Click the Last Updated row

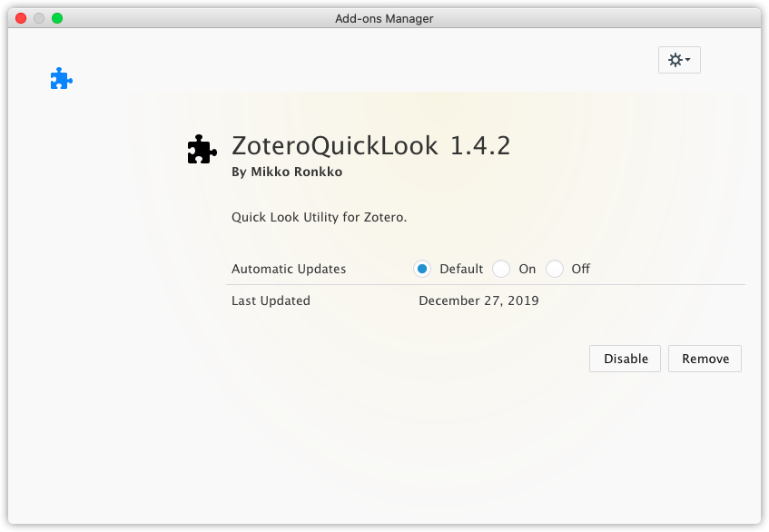pos(271,300)
